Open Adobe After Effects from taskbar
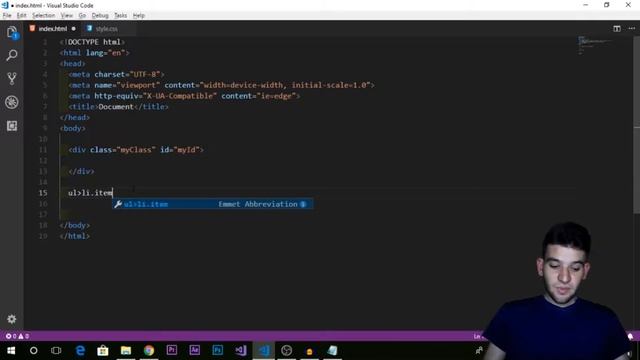Image resolution: width=640 pixels, height=360 pixels. click(195, 350)
